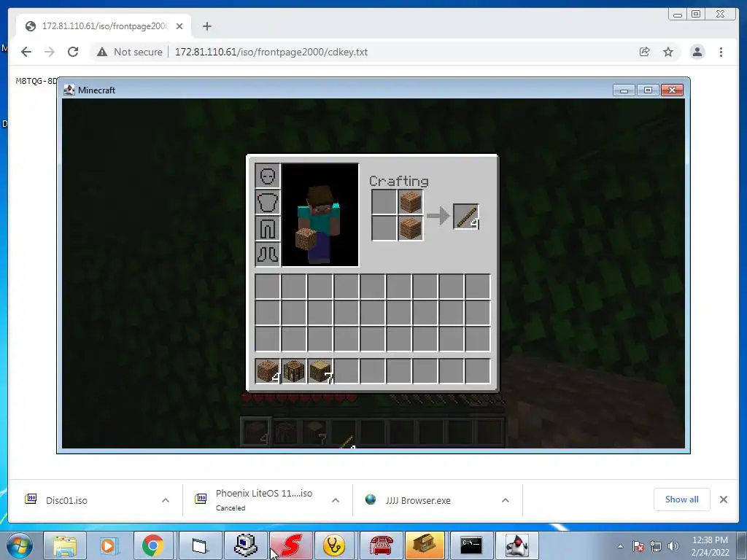
Task: Switch to the Java Minecraft taskbar item
Action: pos(517,545)
